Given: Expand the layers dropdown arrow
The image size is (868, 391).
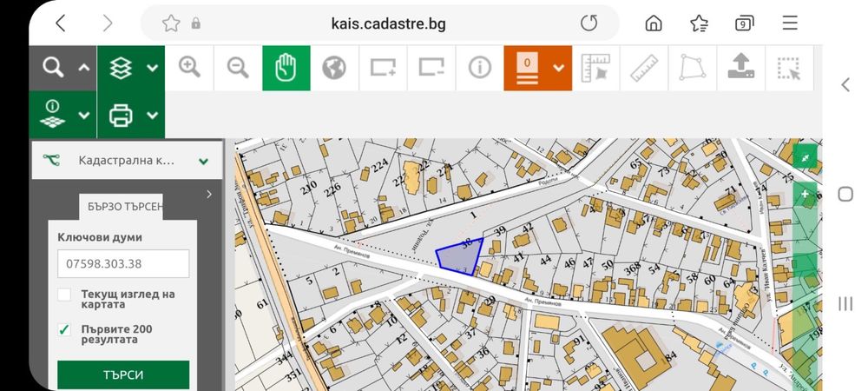Looking at the screenshot, I should pyautogui.click(x=152, y=68).
